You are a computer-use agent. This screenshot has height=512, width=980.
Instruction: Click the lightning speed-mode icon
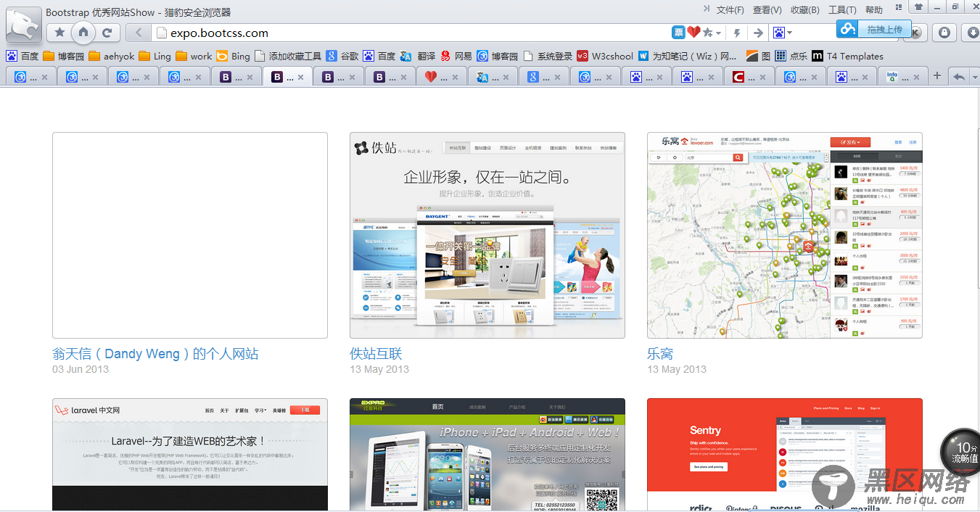click(738, 33)
